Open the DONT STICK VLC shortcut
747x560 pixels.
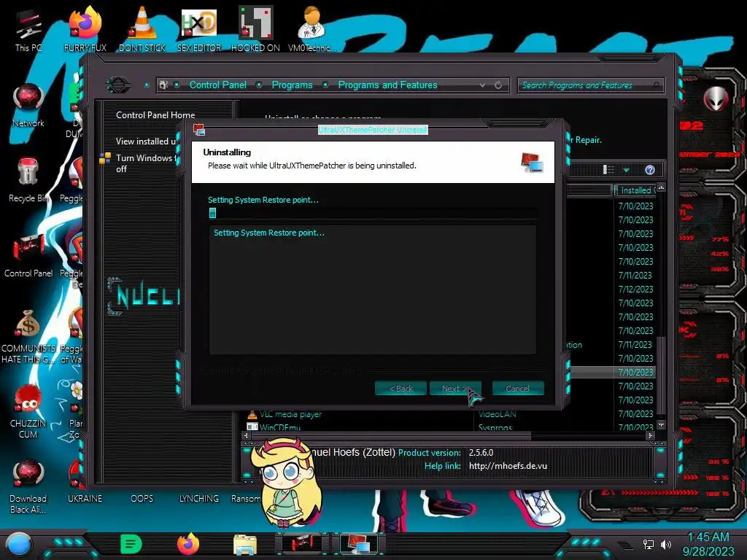click(x=142, y=28)
